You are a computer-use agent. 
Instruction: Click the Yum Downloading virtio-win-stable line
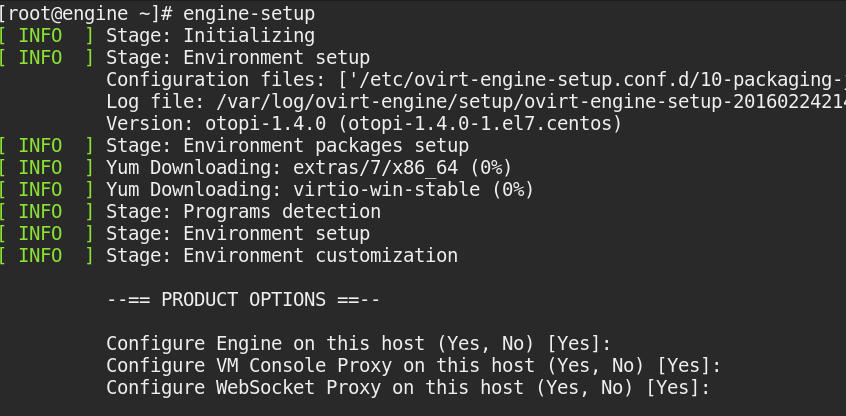click(320, 190)
